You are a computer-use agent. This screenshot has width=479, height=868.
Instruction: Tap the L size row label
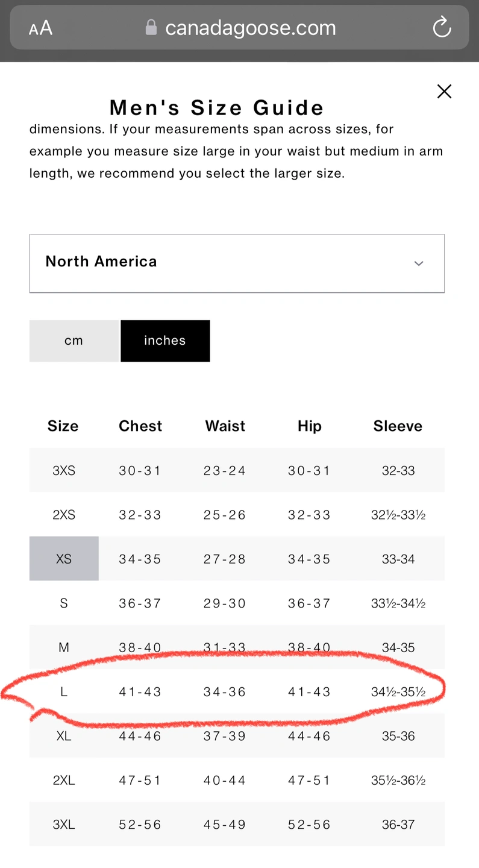(x=64, y=692)
